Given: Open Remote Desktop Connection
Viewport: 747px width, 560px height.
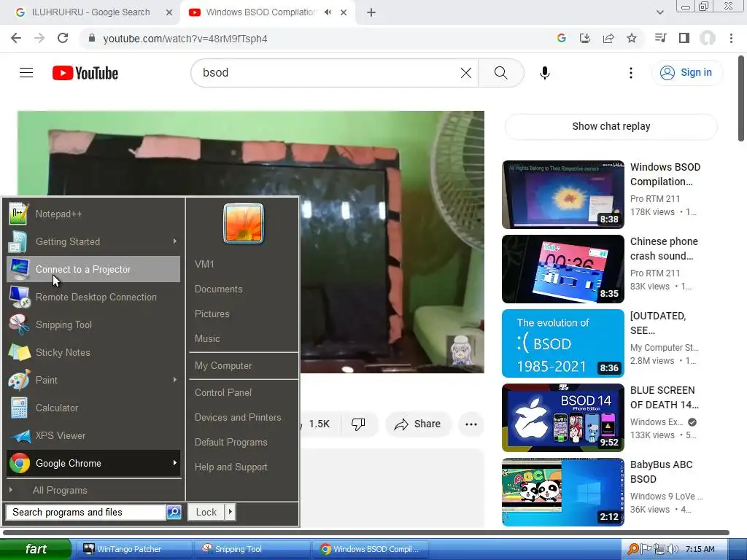Looking at the screenshot, I should click(93, 297).
